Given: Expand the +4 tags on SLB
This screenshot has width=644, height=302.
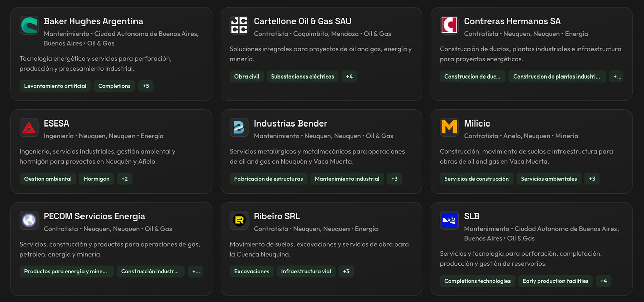Looking at the screenshot, I should [x=604, y=281].
